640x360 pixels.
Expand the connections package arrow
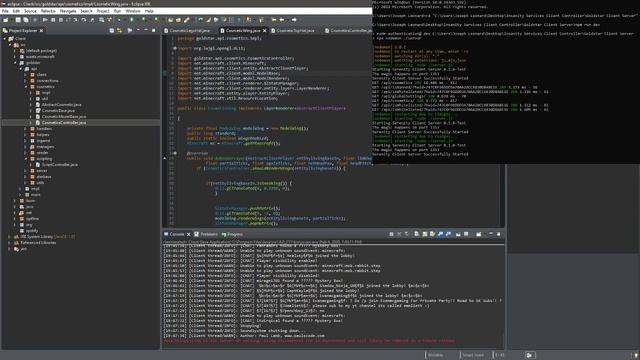(26, 81)
